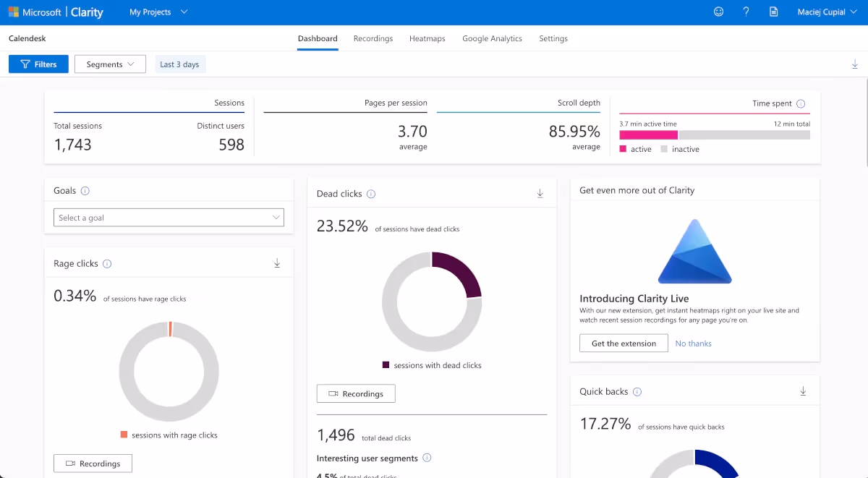Download the Dead clicks card data
The height and width of the screenshot is (478, 868).
click(540, 193)
